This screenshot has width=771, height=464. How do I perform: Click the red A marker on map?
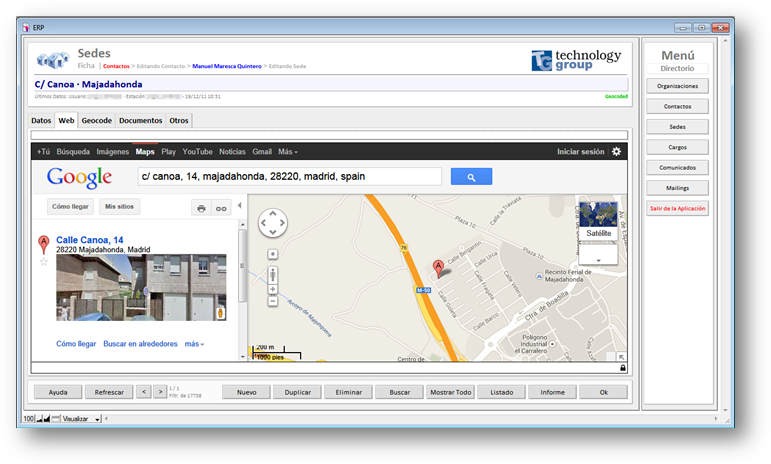point(436,267)
